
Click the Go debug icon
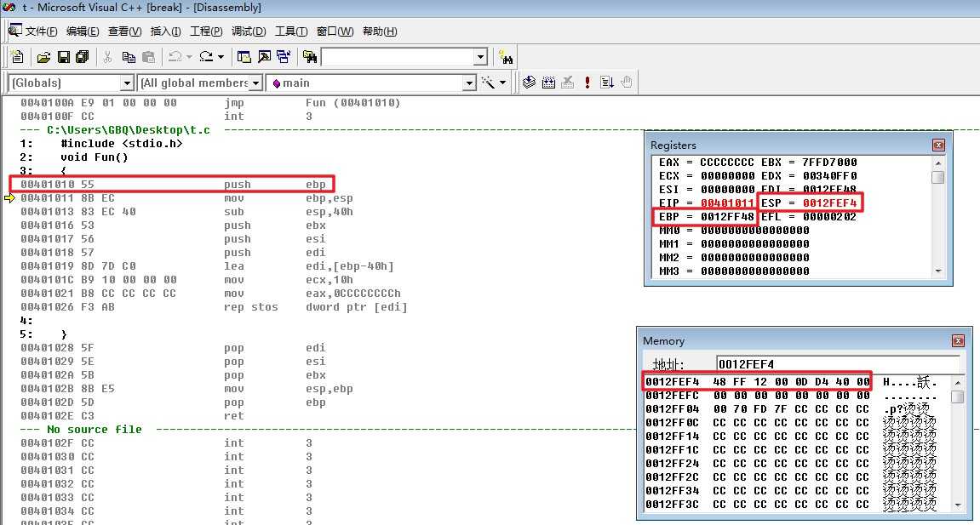(607, 83)
